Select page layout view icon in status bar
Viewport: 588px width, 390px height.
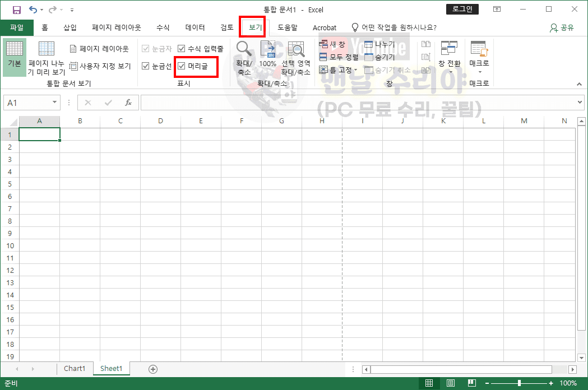point(451,383)
